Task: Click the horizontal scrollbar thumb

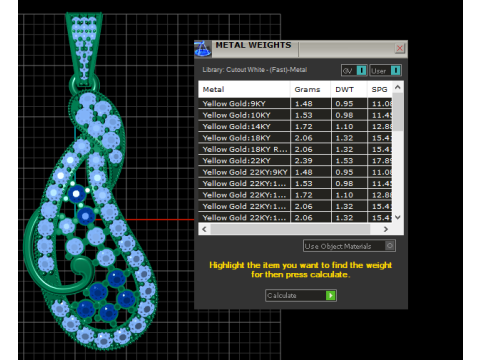Action: [290, 229]
